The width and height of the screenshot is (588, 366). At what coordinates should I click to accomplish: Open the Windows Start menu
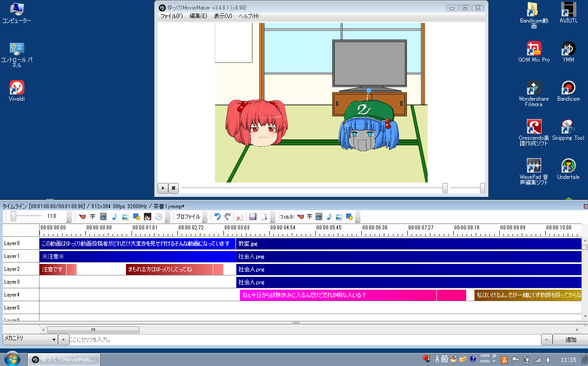click(12, 359)
